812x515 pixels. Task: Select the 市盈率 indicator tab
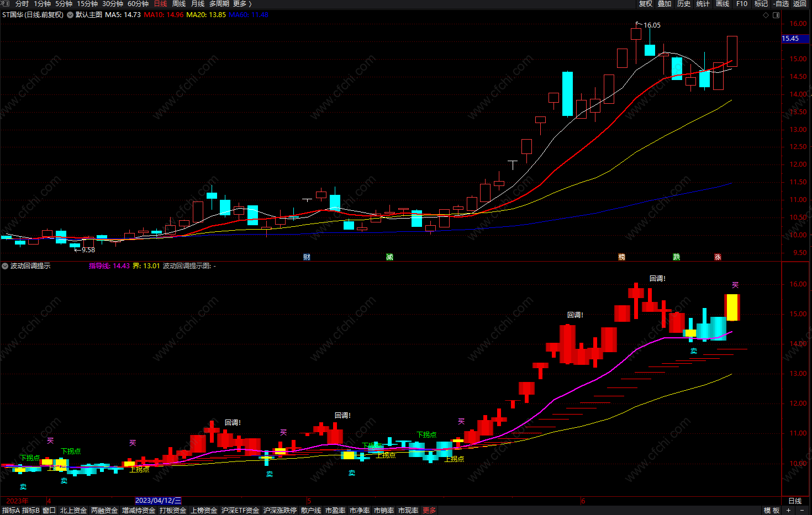click(335, 511)
